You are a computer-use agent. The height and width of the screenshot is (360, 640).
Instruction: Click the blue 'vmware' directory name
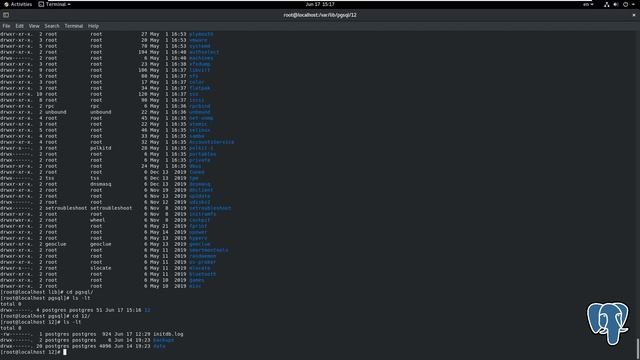pyautogui.click(x=198, y=40)
